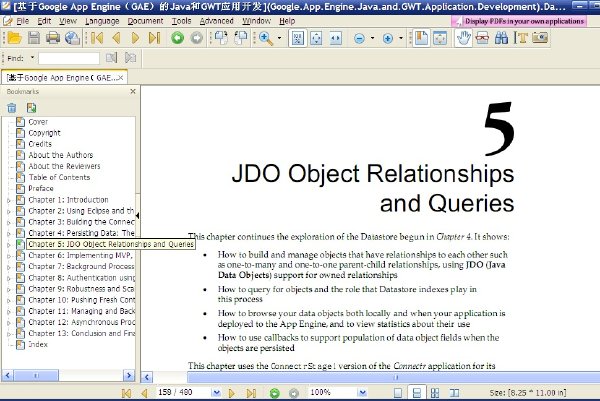Delete bookmark with trash icon
600x401 pixels.
(12, 108)
